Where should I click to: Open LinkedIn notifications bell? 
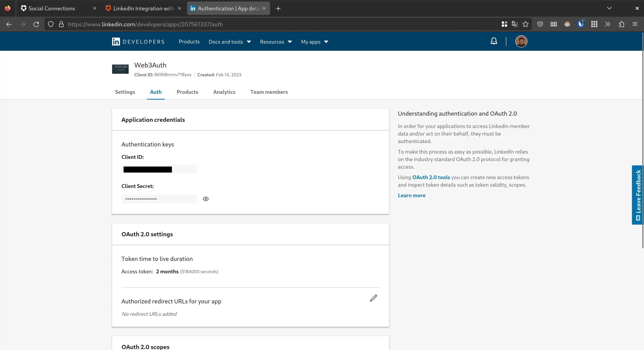[x=494, y=41]
